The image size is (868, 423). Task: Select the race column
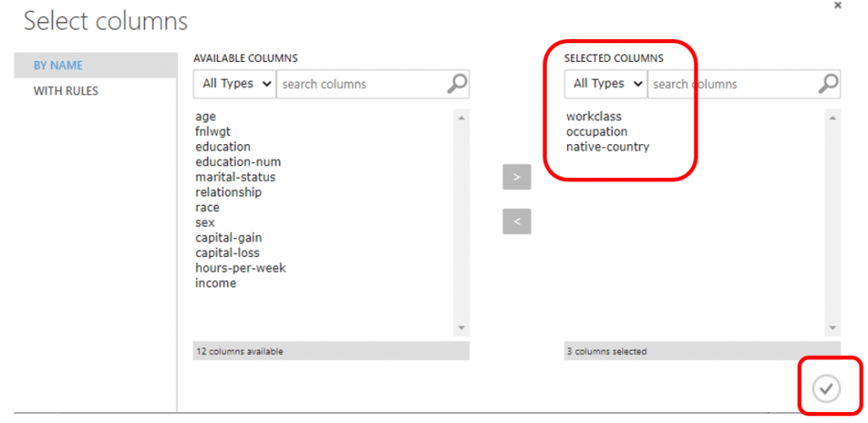coord(208,208)
